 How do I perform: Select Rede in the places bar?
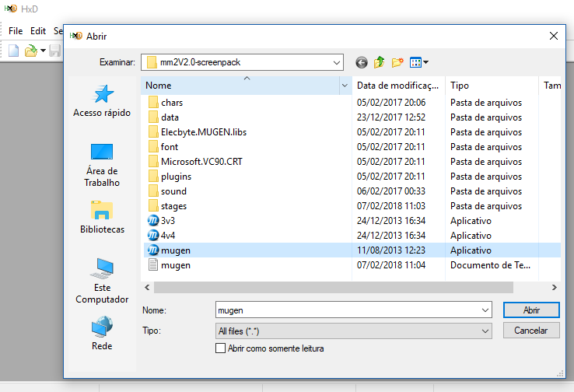click(102, 333)
